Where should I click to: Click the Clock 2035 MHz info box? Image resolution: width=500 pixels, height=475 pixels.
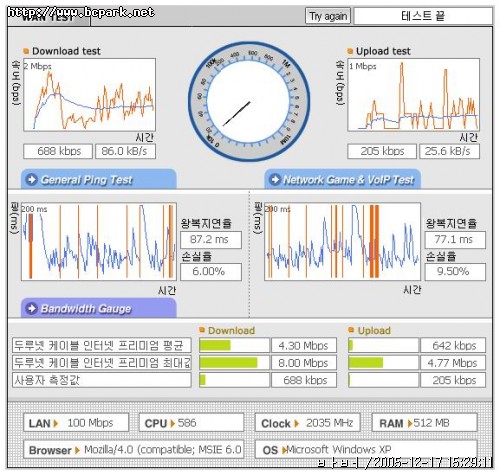pos(307,423)
